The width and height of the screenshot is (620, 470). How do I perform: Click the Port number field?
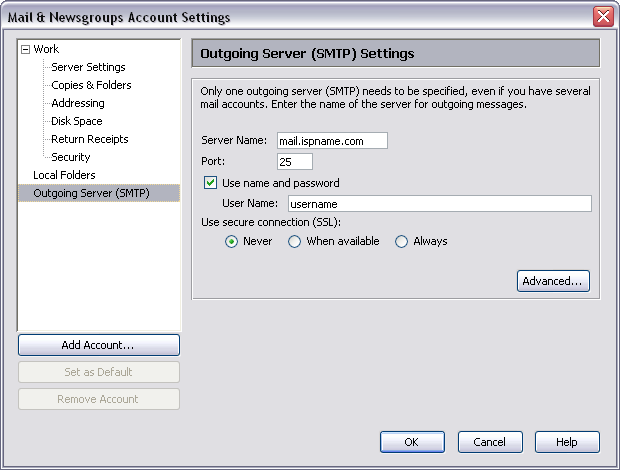pos(295,162)
